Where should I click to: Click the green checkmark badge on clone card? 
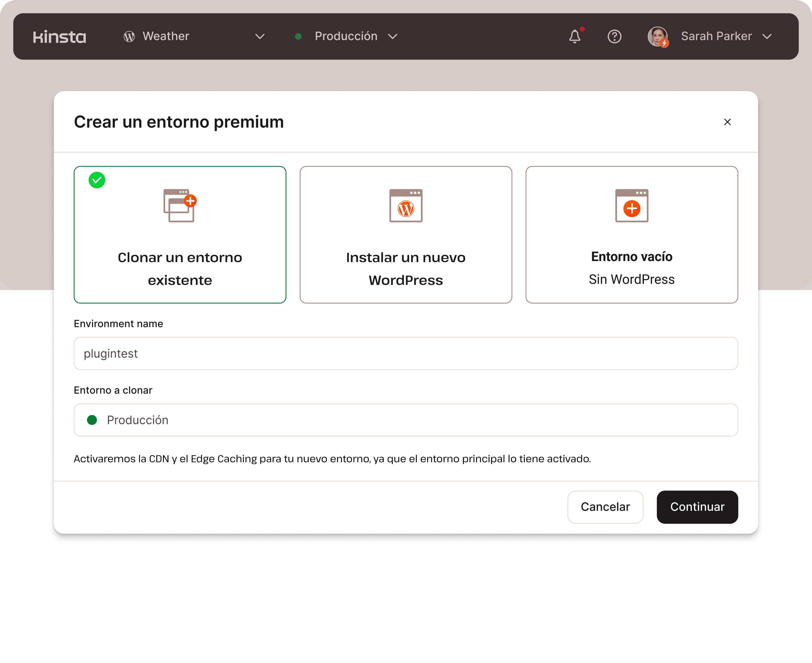pos(97,180)
